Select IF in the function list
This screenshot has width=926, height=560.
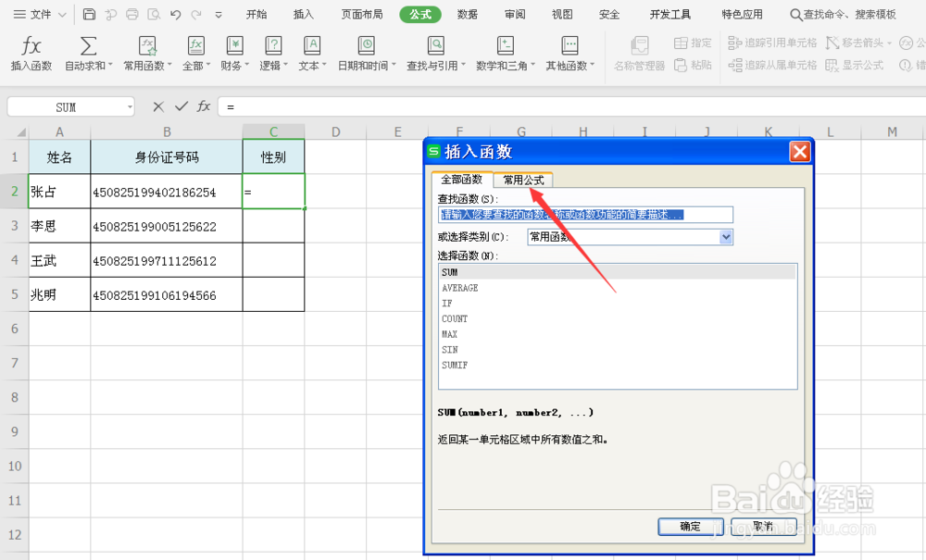pos(618,304)
